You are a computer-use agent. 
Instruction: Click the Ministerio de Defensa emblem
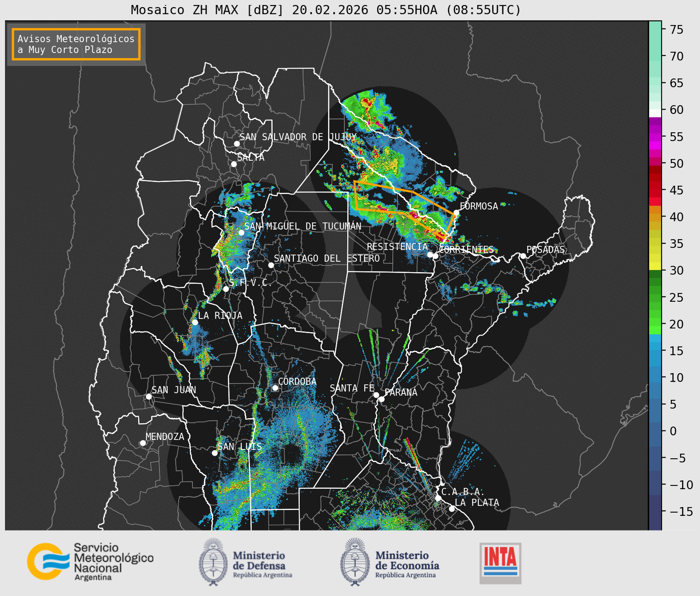tap(214, 562)
